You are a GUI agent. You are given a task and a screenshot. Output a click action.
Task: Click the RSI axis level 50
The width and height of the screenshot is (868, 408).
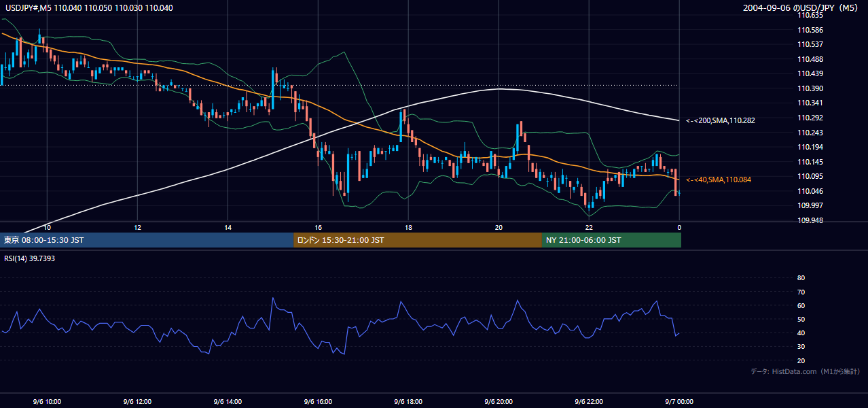801,319
